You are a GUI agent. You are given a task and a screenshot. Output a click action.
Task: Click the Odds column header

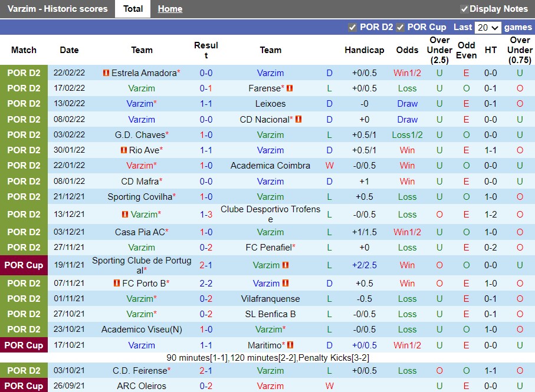point(407,50)
